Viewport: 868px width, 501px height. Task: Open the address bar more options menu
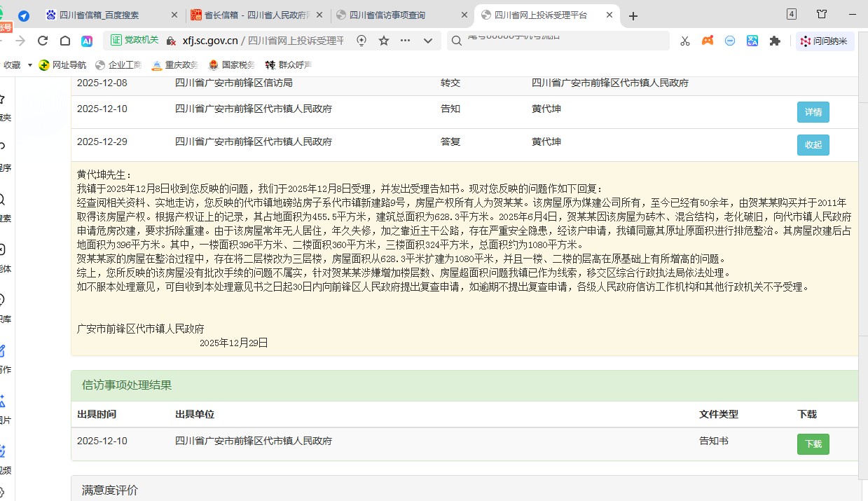[405, 41]
